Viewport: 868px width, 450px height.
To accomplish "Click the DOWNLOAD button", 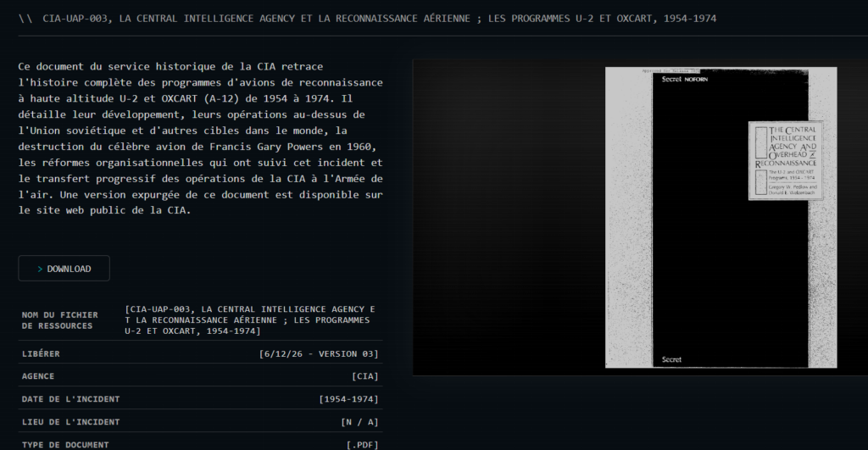I will [64, 269].
